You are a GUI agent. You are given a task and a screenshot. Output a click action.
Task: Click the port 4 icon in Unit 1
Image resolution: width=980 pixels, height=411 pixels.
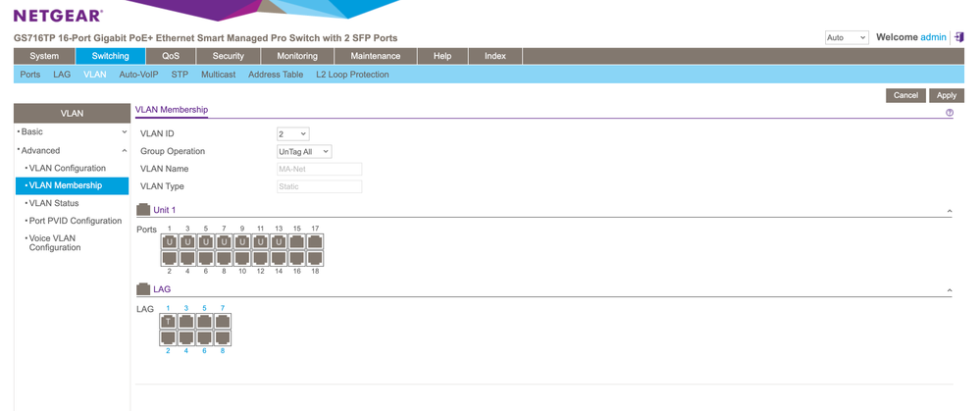pyautogui.click(x=187, y=258)
